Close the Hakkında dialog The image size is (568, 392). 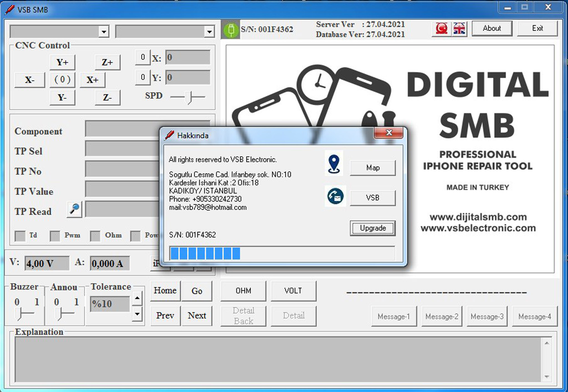pyautogui.click(x=389, y=133)
